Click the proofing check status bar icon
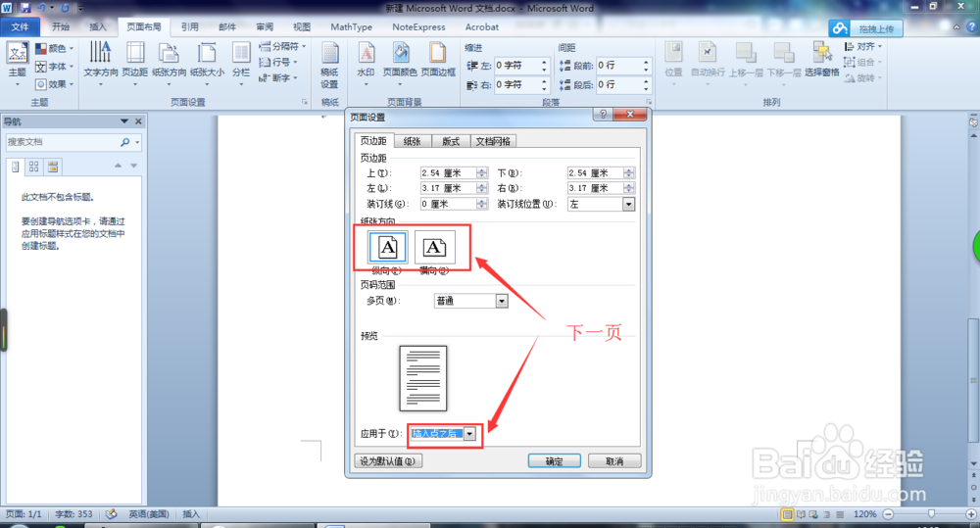Image resolution: width=980 pixels, height=528 pixels. tap(112, 514)
